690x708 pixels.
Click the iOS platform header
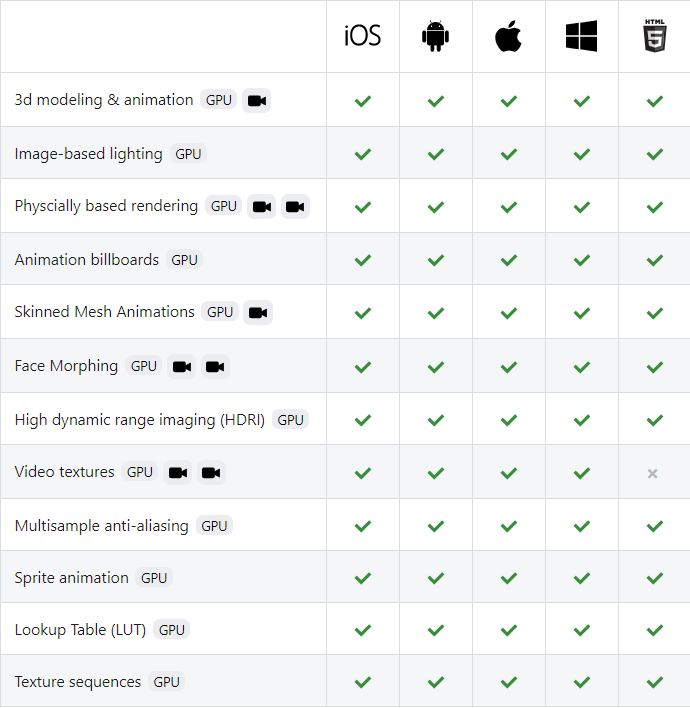pos(362,36)
